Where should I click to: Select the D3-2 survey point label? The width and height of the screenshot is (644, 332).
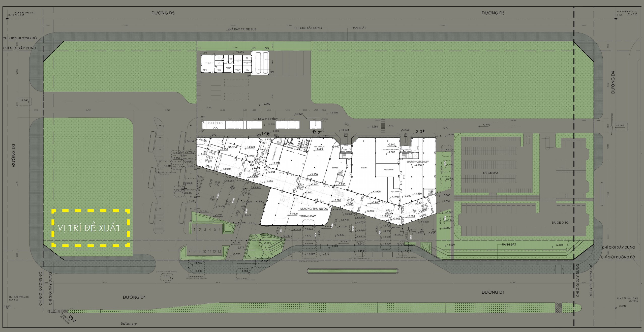click(72, 319)
